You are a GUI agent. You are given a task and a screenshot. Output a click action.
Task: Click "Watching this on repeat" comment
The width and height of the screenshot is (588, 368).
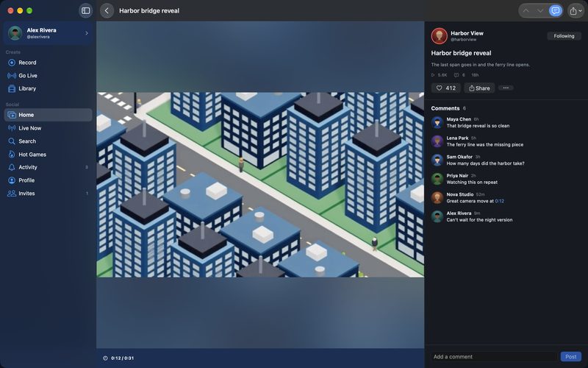(472, 182)
